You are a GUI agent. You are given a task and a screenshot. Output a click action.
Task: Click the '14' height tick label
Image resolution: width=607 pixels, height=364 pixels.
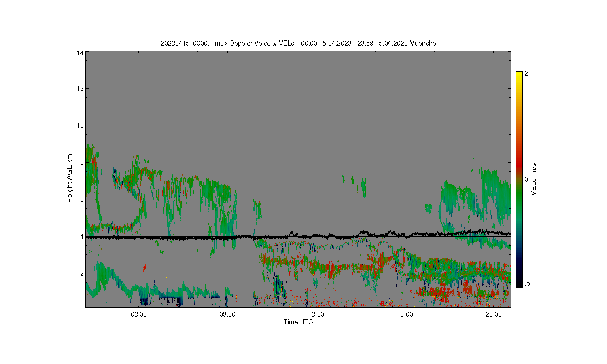click(x=80, y=53)
